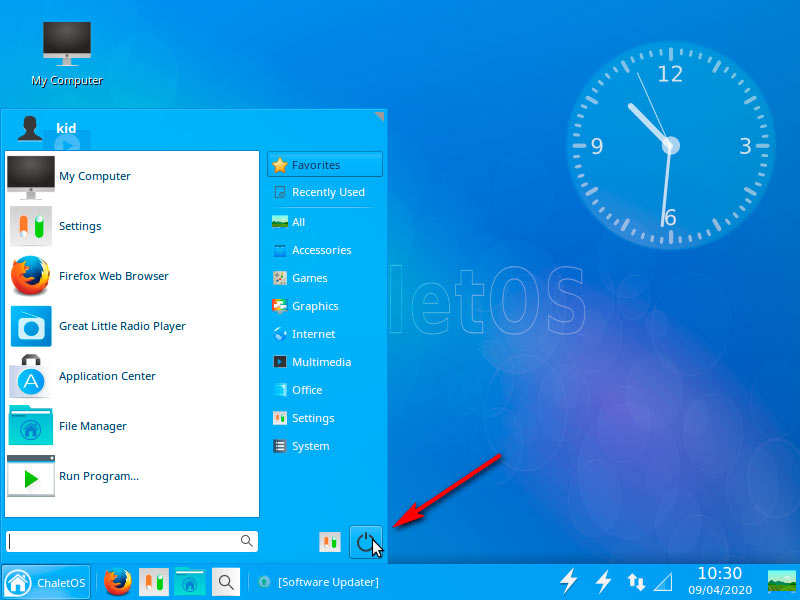Image resolution: width=800 pixels, height=600 pixels.
Task: Launch Settings from the Favorites list
Action: click(x=132, y=226)
